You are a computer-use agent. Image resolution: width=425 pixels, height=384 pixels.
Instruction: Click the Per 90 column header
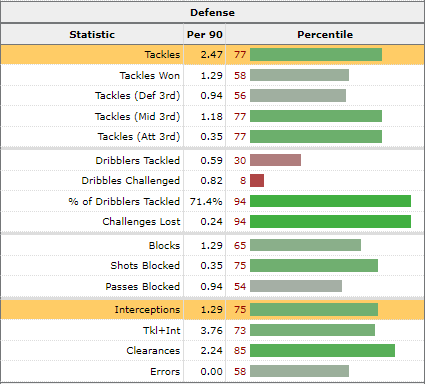coord(205,34)
